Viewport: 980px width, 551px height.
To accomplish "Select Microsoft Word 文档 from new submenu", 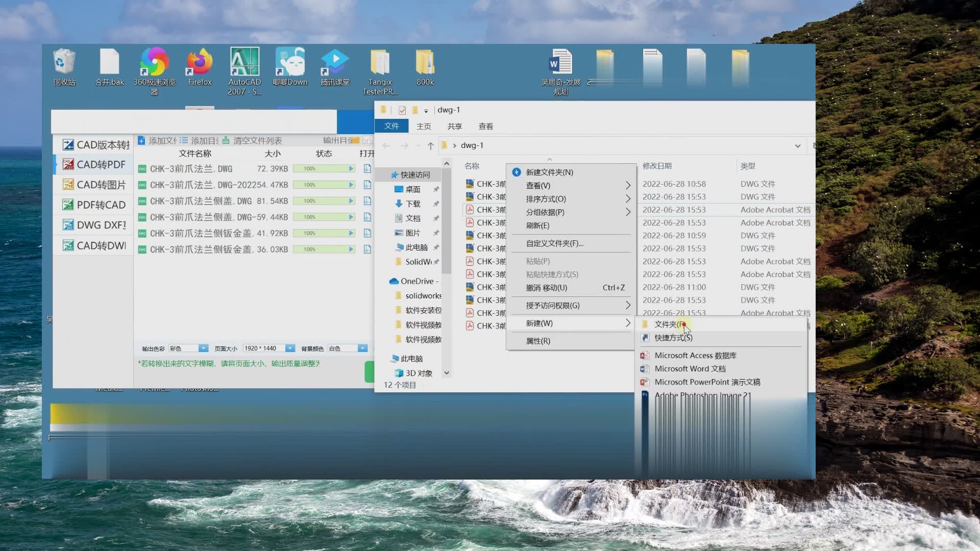I will click(690, 368).
